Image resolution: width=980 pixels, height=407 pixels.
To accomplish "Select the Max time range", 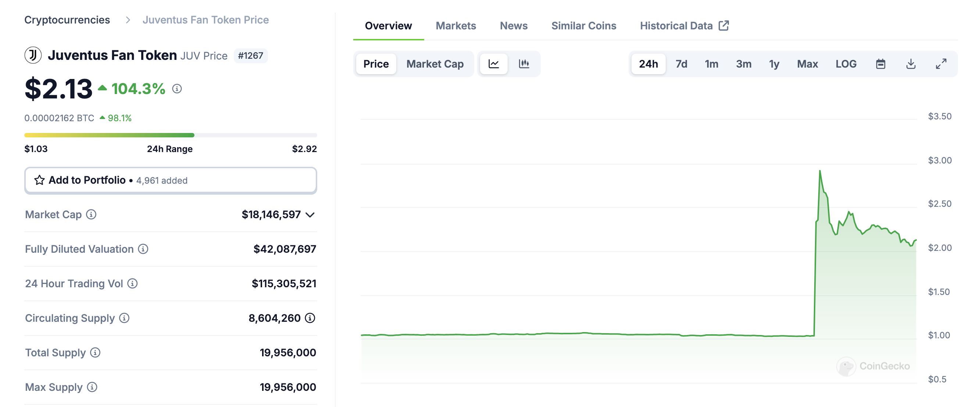I will (x=807, y=64).
